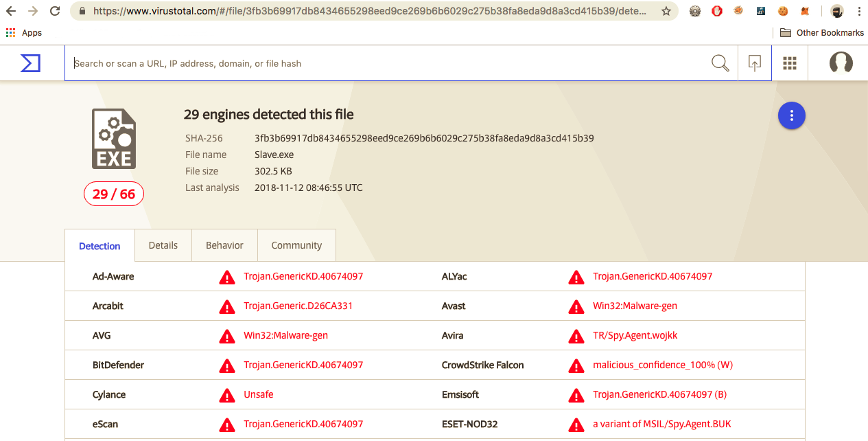Click the upload file icon

(754, 63)
